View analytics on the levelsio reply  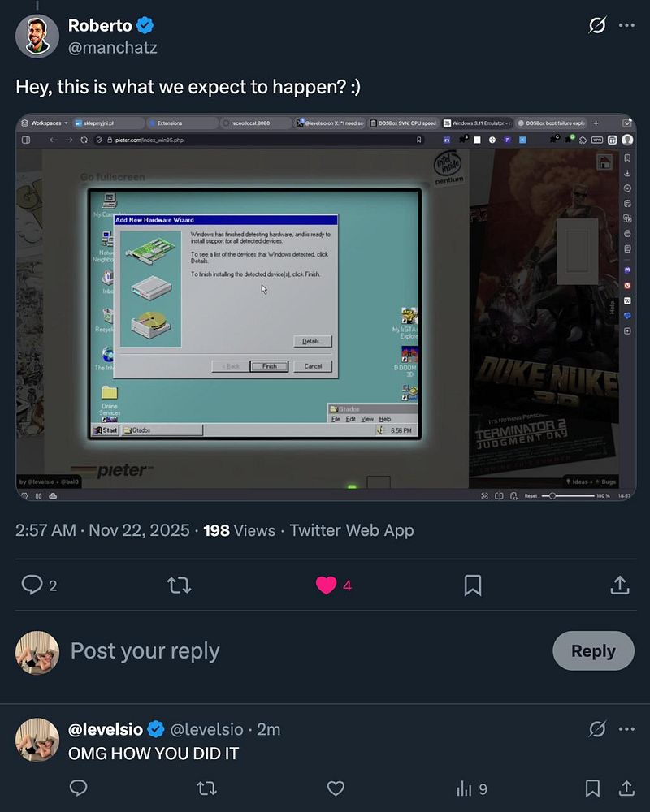point(471,788)
